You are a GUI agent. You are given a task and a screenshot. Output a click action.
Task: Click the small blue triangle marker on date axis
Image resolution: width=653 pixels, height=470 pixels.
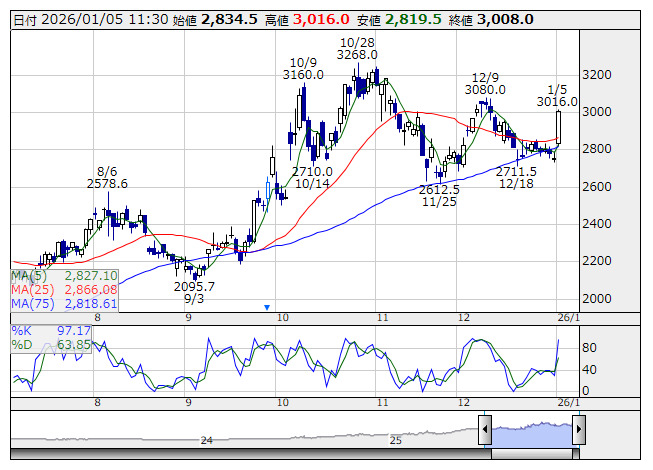click(x=267, y=308)
